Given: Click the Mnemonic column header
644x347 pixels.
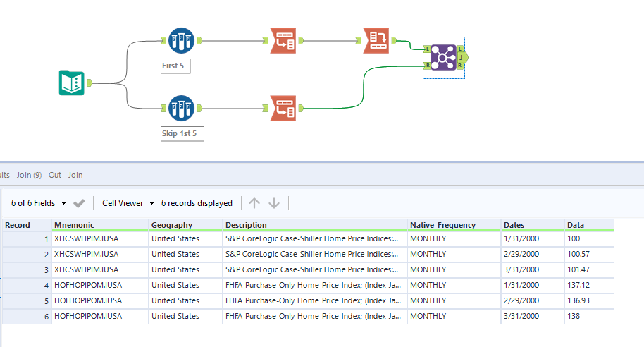Looking at the screenshot, I should (99, 225).
